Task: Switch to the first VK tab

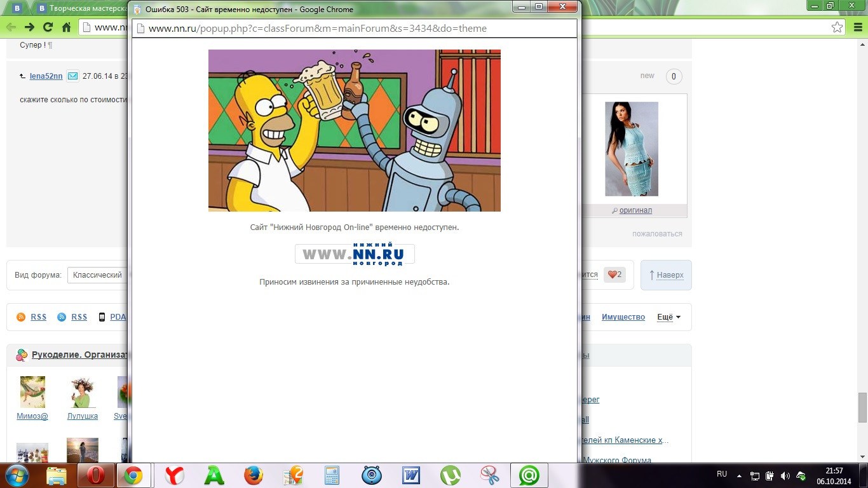Action: pos(18,8)
